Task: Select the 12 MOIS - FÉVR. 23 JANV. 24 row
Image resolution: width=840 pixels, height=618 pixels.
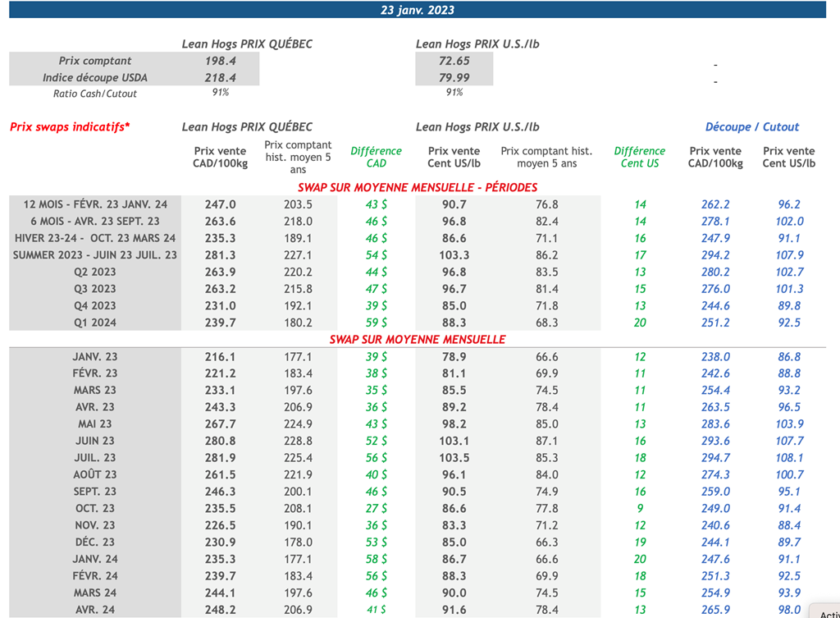Action: 95,204
